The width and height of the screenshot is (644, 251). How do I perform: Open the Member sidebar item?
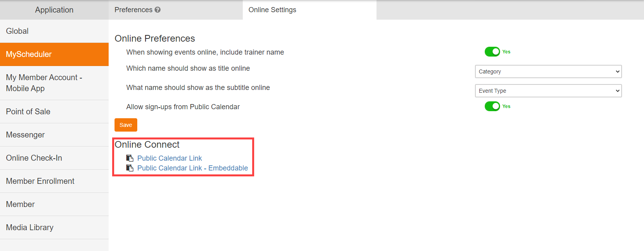pyautogui.click(x=54, y=204)
